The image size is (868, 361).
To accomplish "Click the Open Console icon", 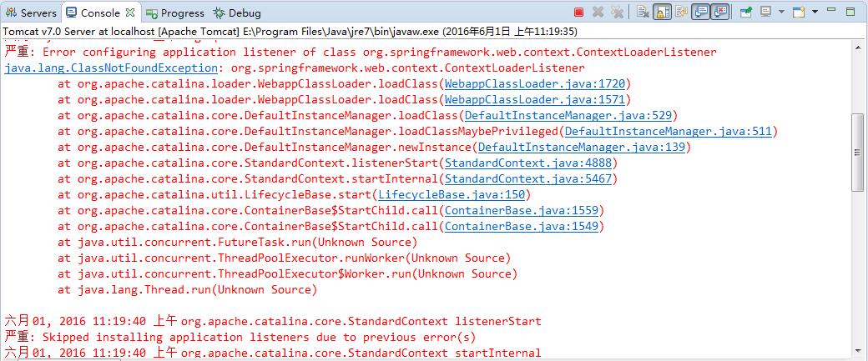I will click(x=798, y=13).
